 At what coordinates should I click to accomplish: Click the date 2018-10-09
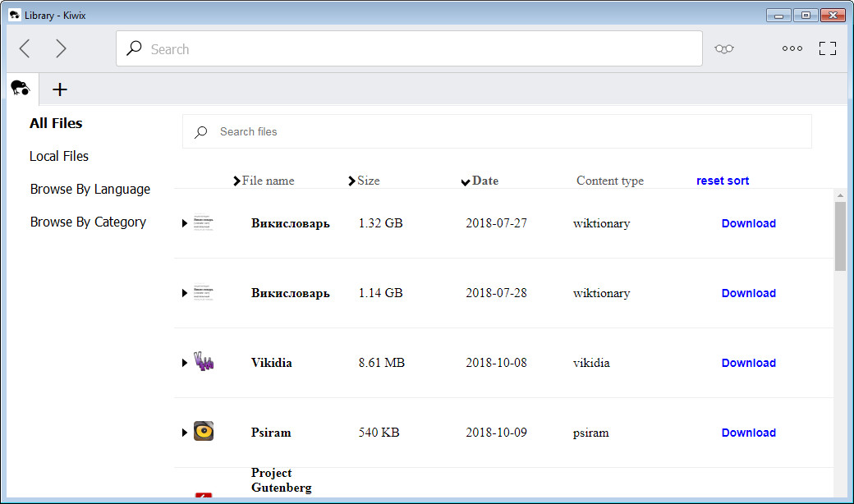pos(496,432)
